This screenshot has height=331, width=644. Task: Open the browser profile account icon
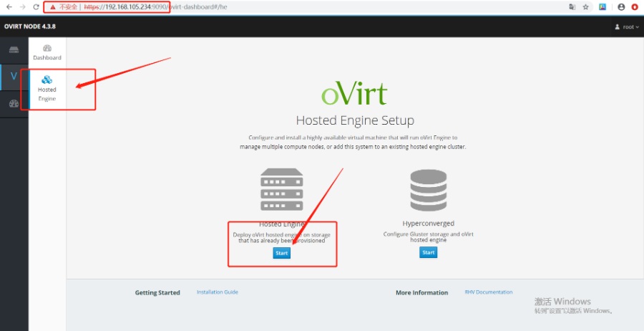pyautogui.click(x=621, y=7)
